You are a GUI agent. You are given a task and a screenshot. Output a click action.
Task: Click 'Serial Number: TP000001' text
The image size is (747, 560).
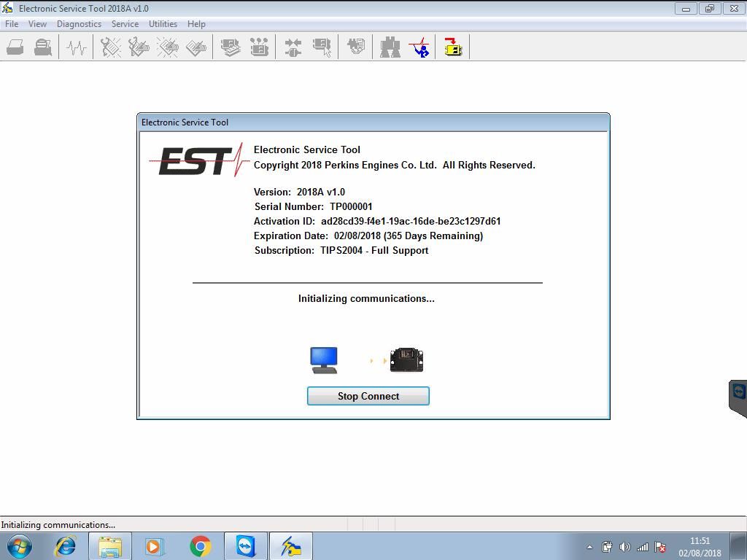click(x=313, y=206)
